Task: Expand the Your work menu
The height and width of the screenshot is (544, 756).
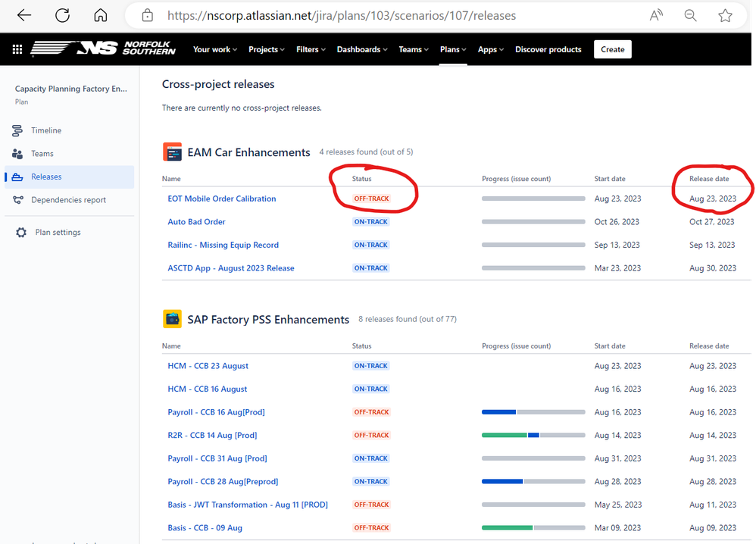Action: click(215, 49)
